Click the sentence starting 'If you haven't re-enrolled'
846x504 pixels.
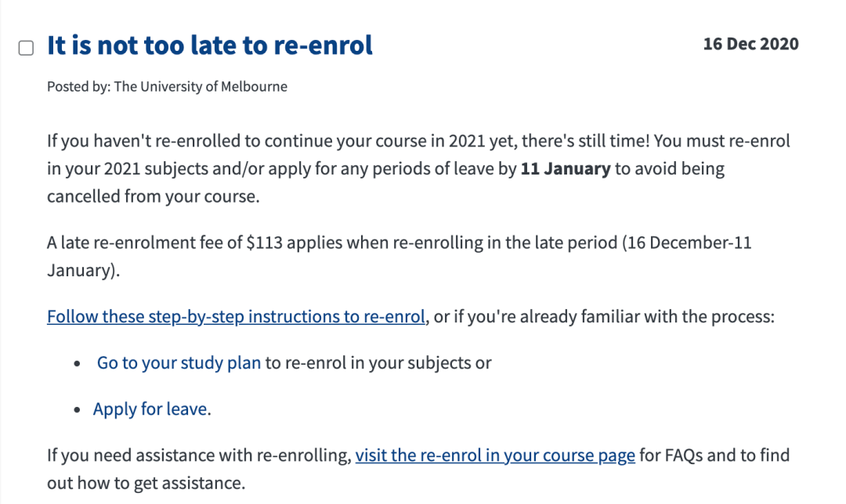418,168
